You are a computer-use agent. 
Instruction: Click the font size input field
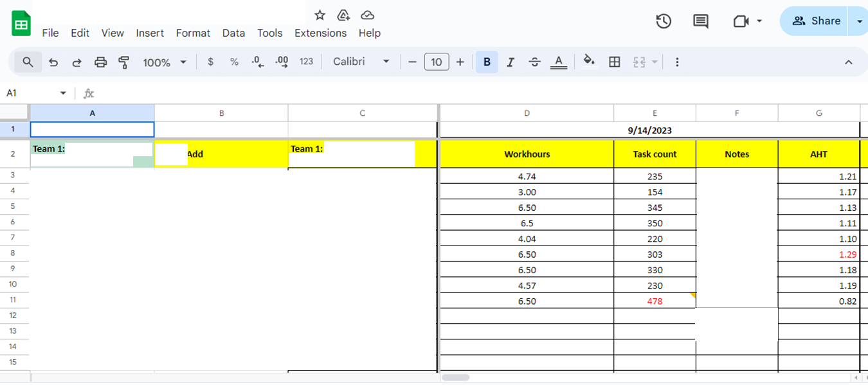click(437, 62)
